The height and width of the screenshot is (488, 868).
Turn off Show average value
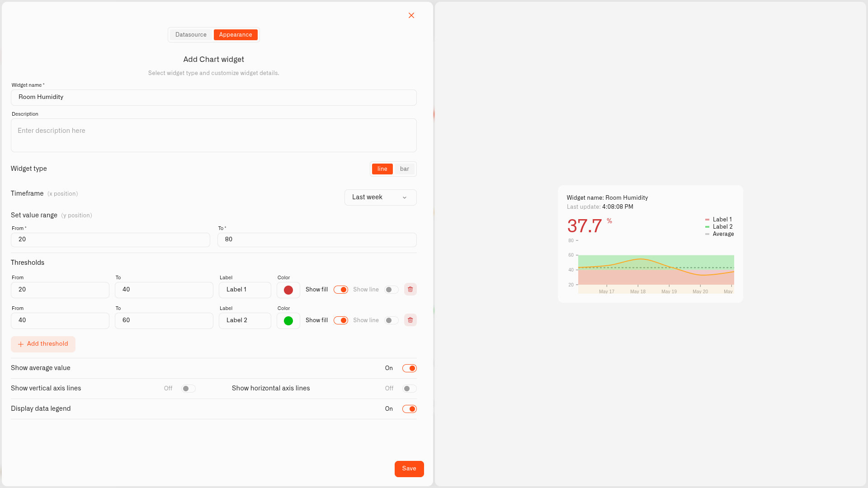tap(410, 368)
